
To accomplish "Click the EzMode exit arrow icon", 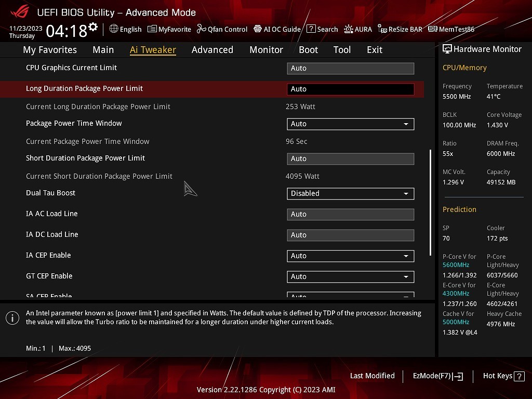I will (458, 376).
